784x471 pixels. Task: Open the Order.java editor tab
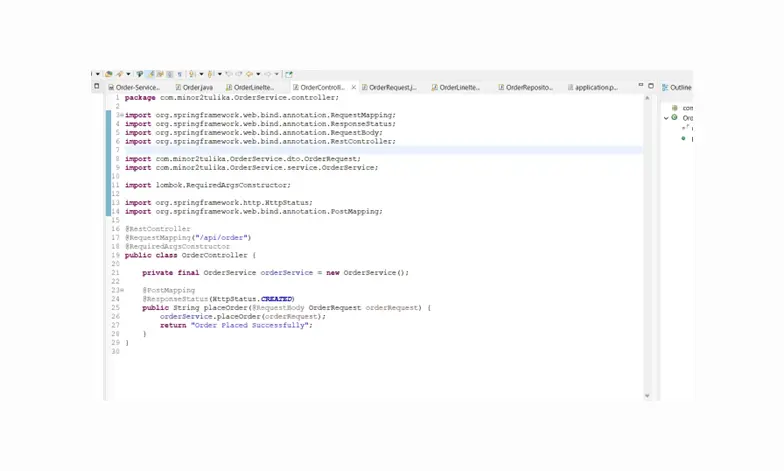196,88
